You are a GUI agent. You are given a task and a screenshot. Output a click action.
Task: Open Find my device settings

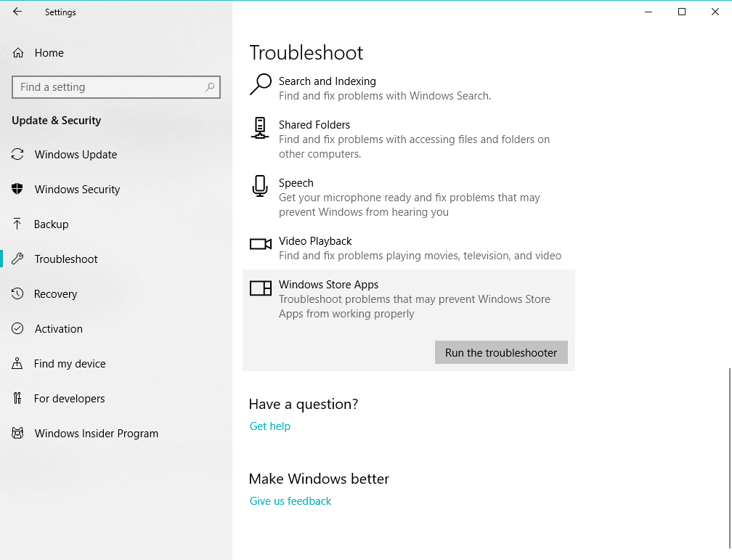(115, 363)
